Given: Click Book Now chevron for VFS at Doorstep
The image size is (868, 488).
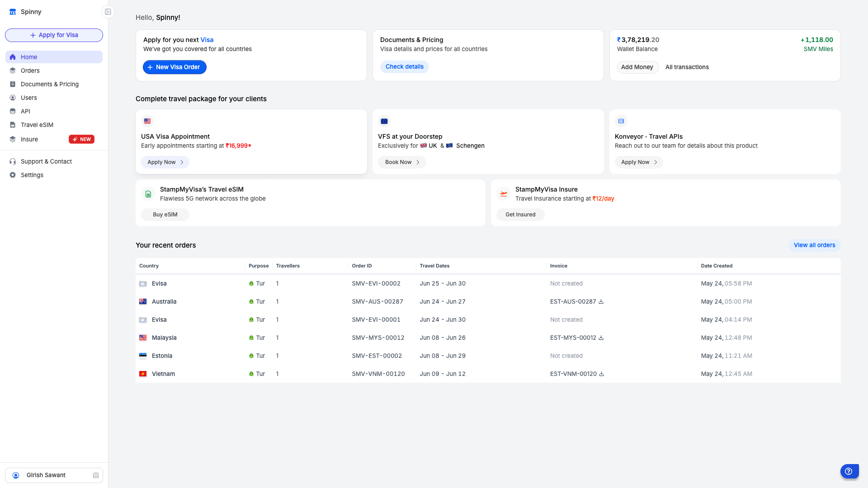Looking at the screenshot, I should pyautogui.click(x=418, y=162).
